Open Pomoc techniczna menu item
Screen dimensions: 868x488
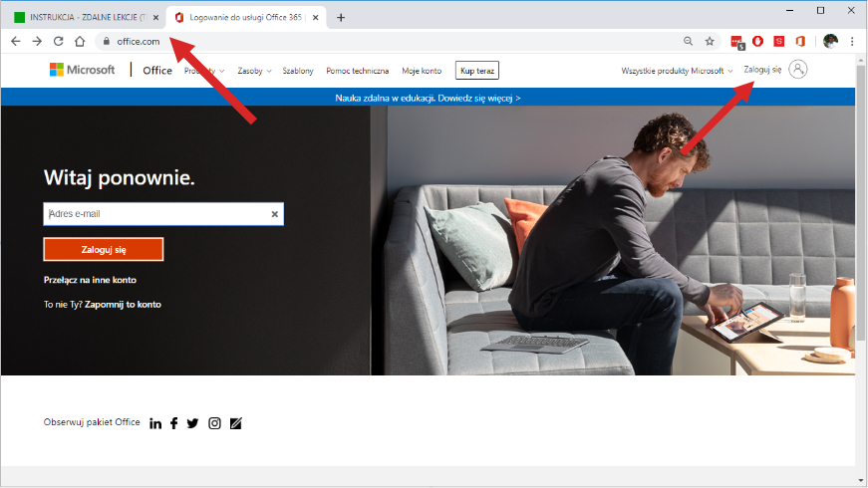[358, 71]
